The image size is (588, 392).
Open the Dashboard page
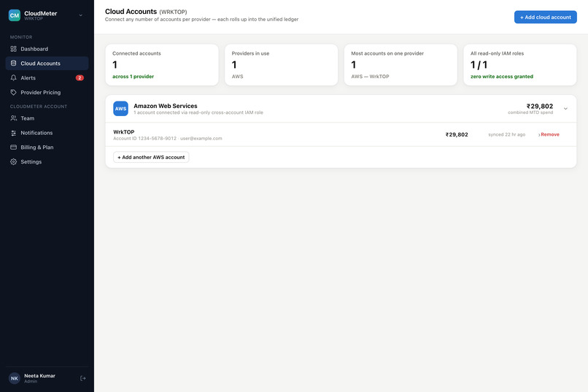point(47,49)
